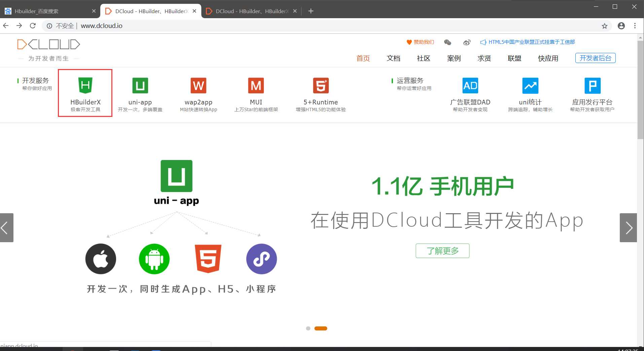Open the uni-app product icon in services row
This screenshot has width=644, height=351.
tap(140, 86)
